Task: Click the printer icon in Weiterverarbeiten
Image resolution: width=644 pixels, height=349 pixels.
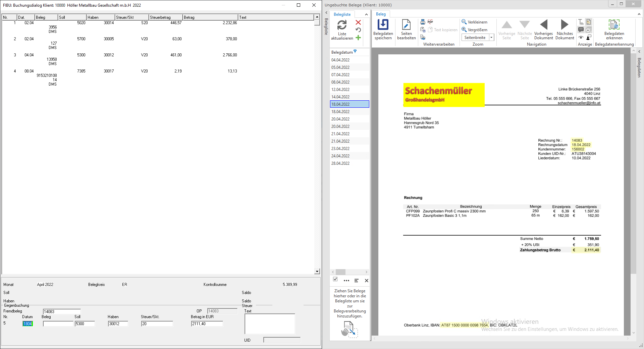Action: 423,22
